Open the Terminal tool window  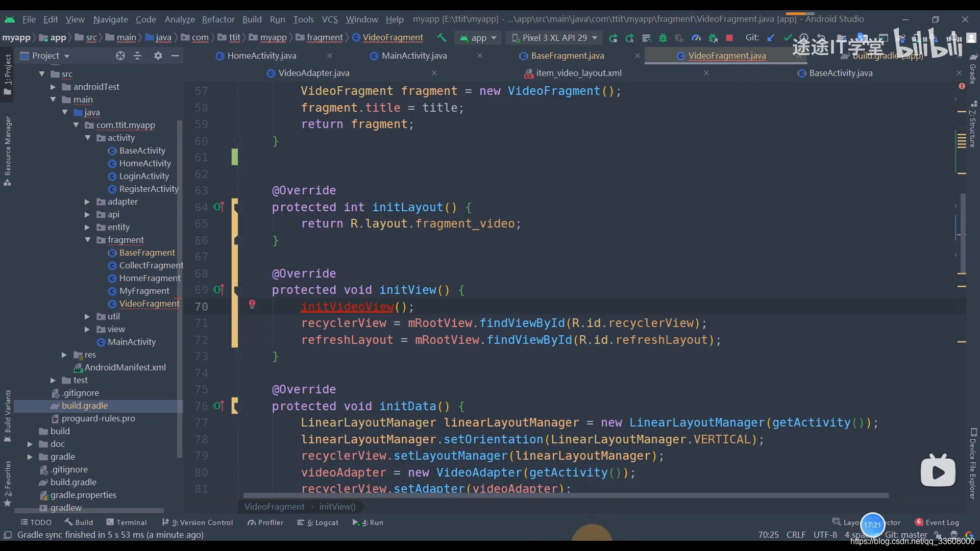click(x=126, y=522)
